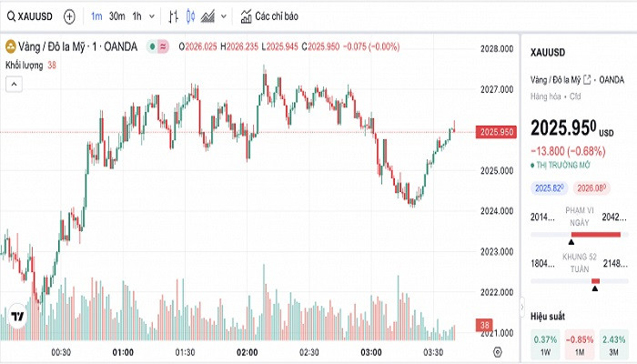
Task: Expand the timeframe interval dropdown arrow
Action: coord(150,16)
